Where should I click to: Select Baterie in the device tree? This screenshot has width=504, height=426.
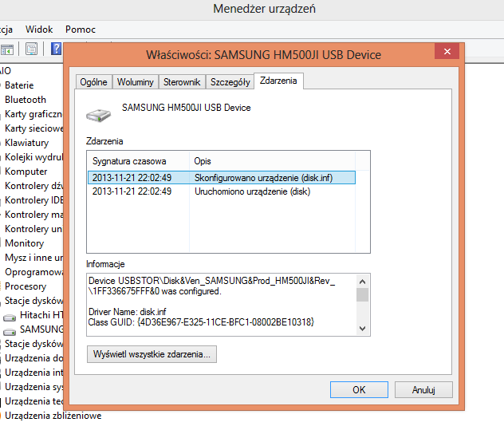pyautogui.click(x=19, y=85)
